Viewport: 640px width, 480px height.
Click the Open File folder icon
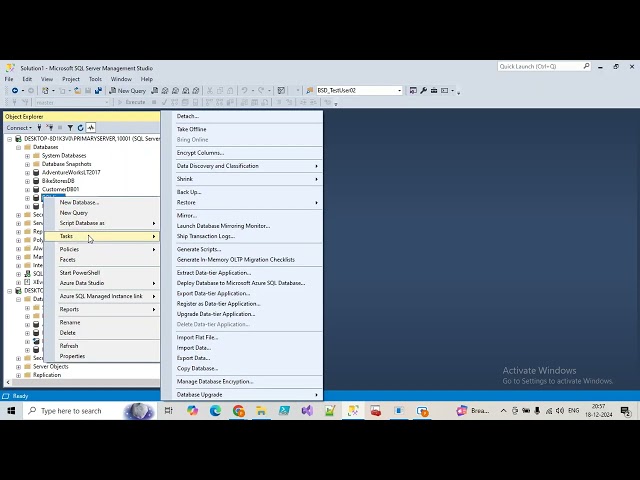pos(78,91)
